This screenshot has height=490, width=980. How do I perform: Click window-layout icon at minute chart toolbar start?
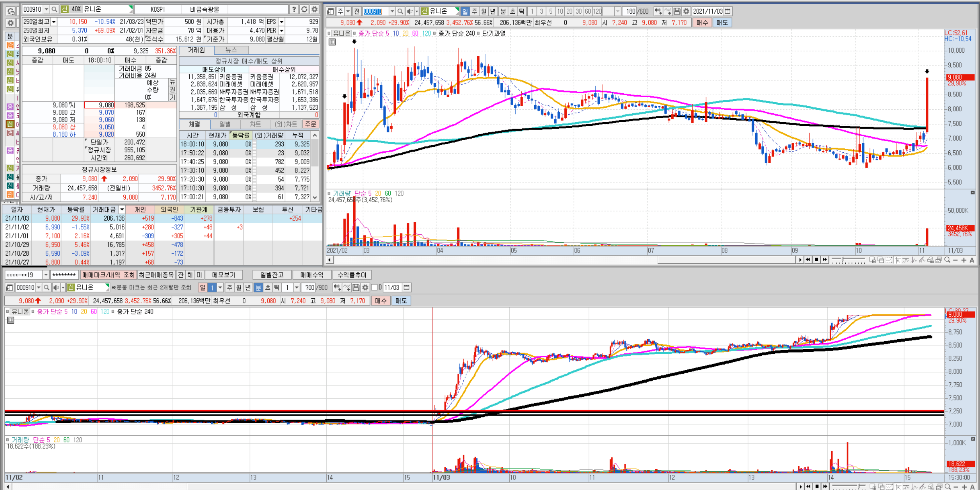(10, 288)
